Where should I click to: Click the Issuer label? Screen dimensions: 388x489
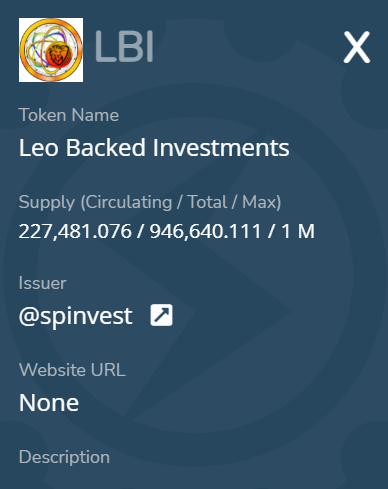click(43, 283)
